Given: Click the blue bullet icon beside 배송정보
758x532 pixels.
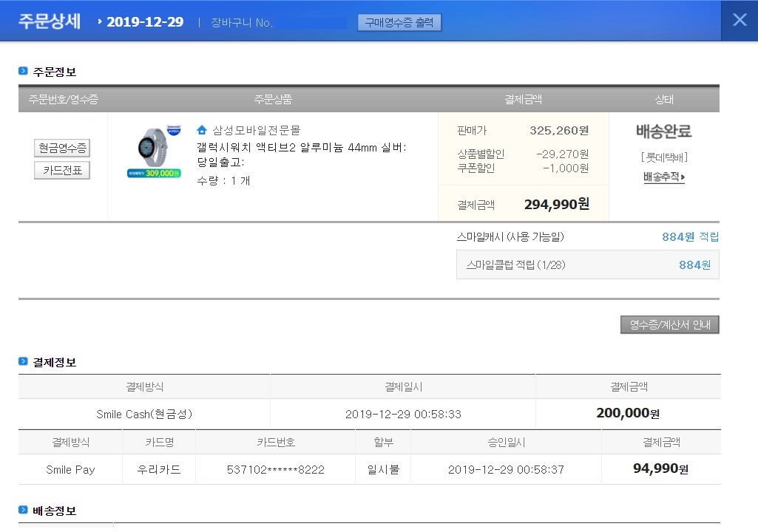Looking at the screenshot, I should coord(23,510).
